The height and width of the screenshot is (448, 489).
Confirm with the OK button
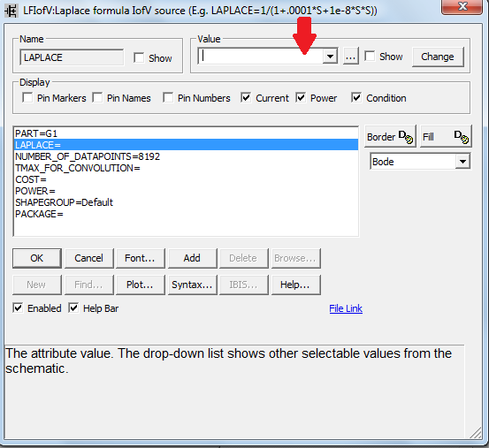(x=37, y=258)
